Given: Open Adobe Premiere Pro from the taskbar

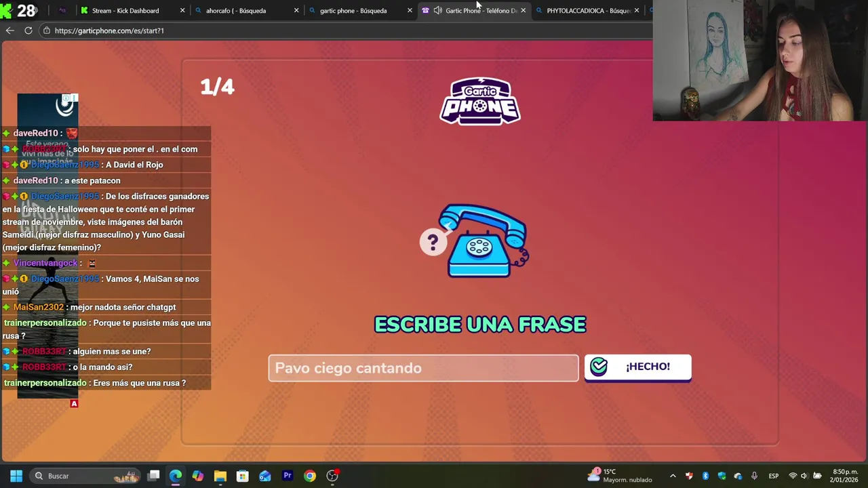Looking at the screenshot, I should pyautogui.click(x=288, y=476).
